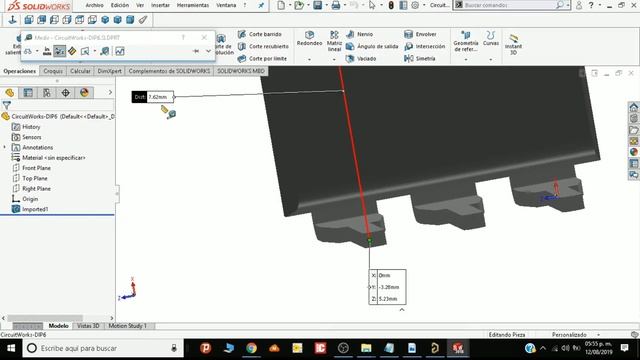
Task: Open FeatureManager design tree tab
Action: point(9,93)
